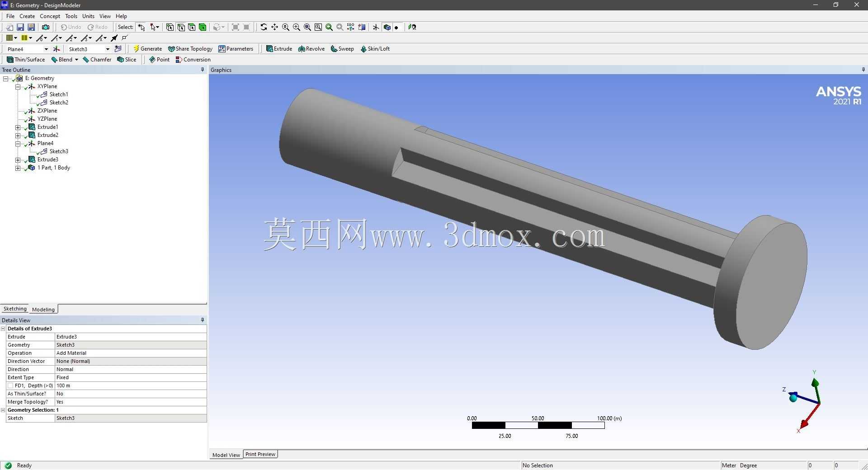Open the Blend dropdown arrow
Viewport: 868px width, 470px height.
[x=76, y=60]
